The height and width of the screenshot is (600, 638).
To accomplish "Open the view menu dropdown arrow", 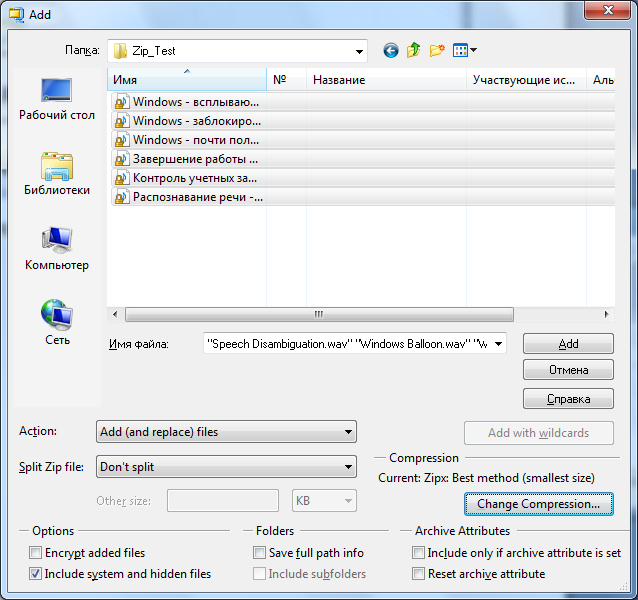I will point(473,50).
